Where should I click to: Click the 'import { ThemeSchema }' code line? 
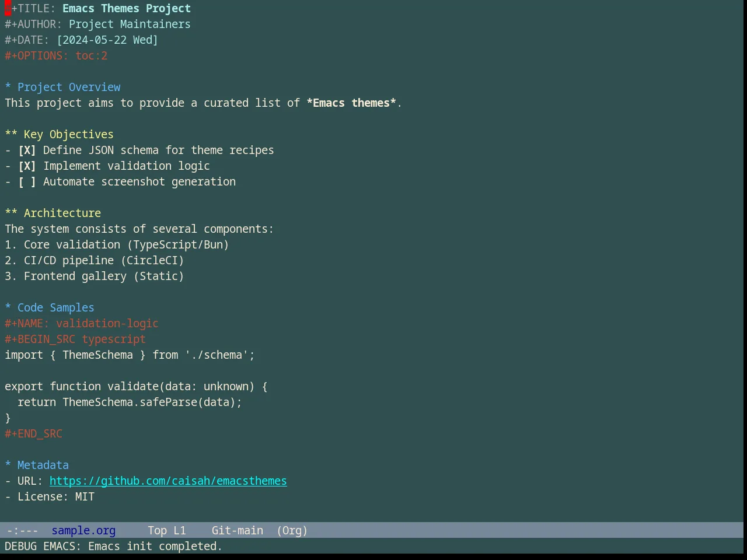pyautogui.click(x=130, y=355)
